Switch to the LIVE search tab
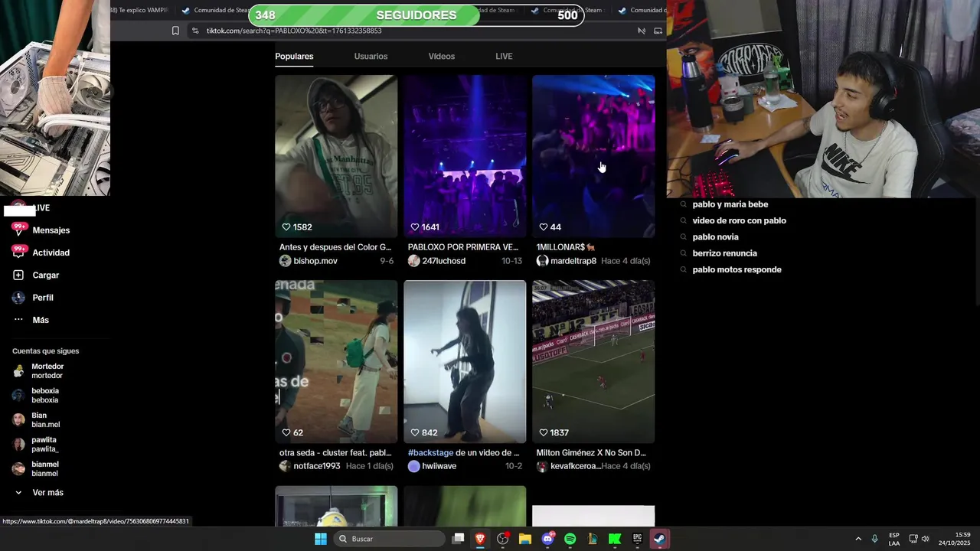The height and width of the screenshot is (551, 980). pos(504,57)
